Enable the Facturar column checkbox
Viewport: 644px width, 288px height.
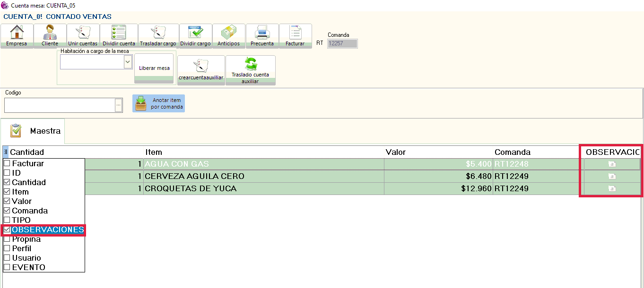pyautogui.click(x=7, y=163)
